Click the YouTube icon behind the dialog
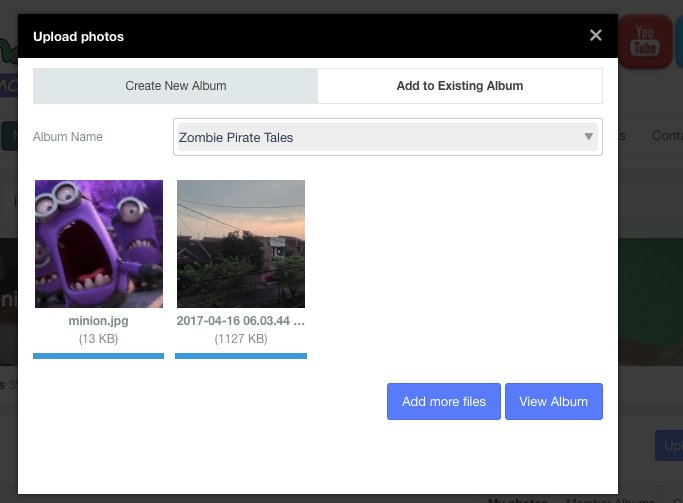The image size is (683, 503). click(645, 41)
